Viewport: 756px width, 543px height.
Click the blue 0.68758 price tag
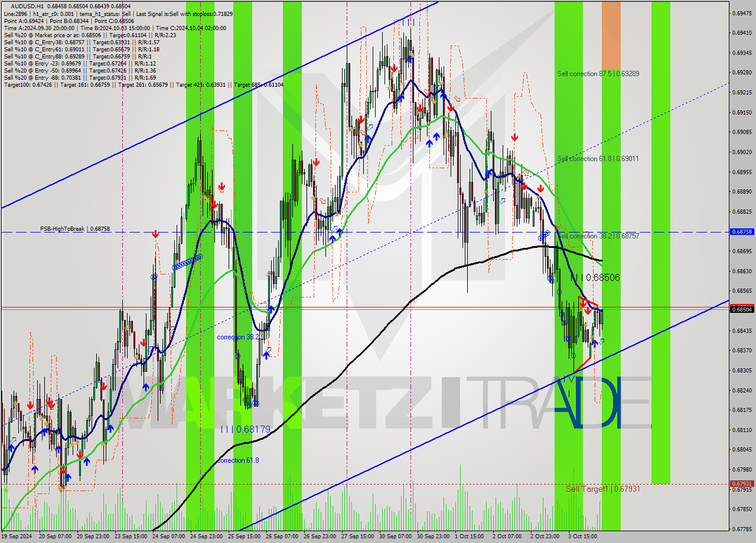coord(742,232)
